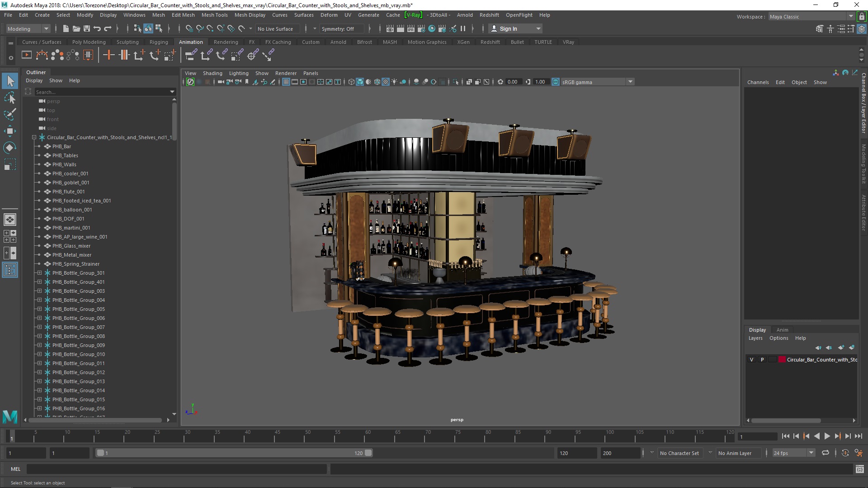Screen dimensions: 868x488
Task: Click the Set Key shelf icon
Action: click(x=108, y=55)
